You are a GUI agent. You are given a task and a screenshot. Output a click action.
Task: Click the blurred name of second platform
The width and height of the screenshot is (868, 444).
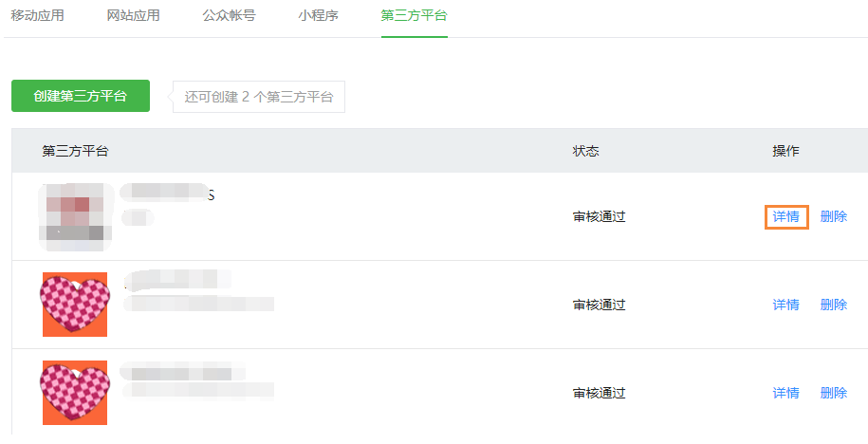coord(177,280)
